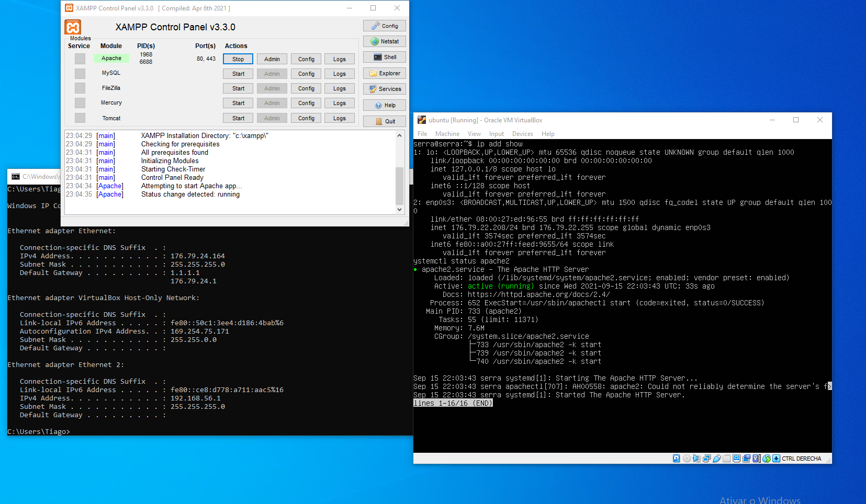Image resolution: width=866 pixels, height=504 pixels.
Task: Click the mouse integration globe icon in VirtualBox
Action: pyautogui.click(x=767, y=459)
